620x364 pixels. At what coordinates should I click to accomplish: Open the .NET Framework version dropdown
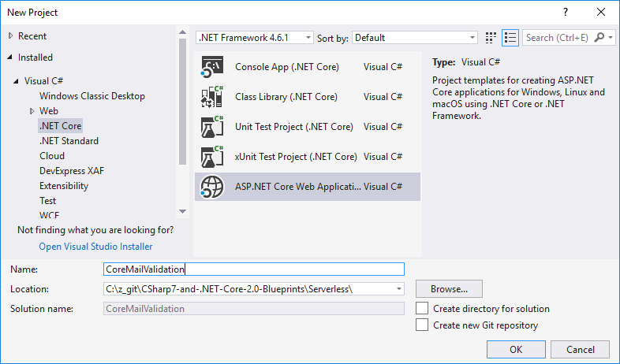tap(254, 38)
